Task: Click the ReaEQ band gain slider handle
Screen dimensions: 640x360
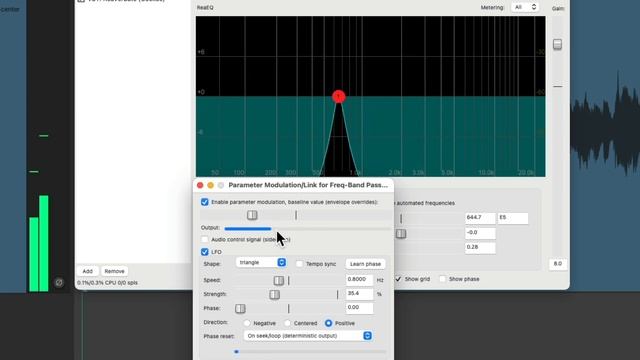Action: pos(401,234)
